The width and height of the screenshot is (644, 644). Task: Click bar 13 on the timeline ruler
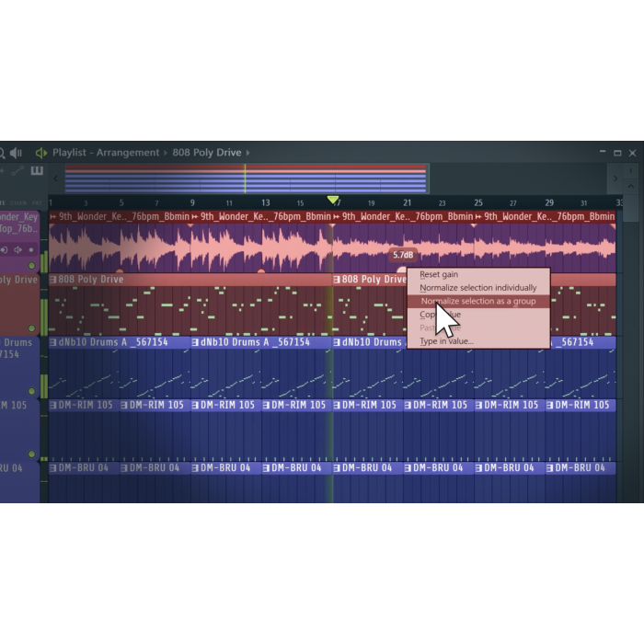coord(265,203)
